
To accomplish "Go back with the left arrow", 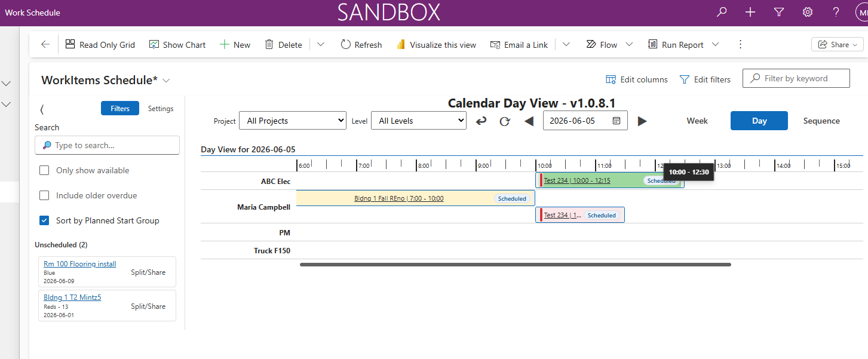I will pos(45,44).
